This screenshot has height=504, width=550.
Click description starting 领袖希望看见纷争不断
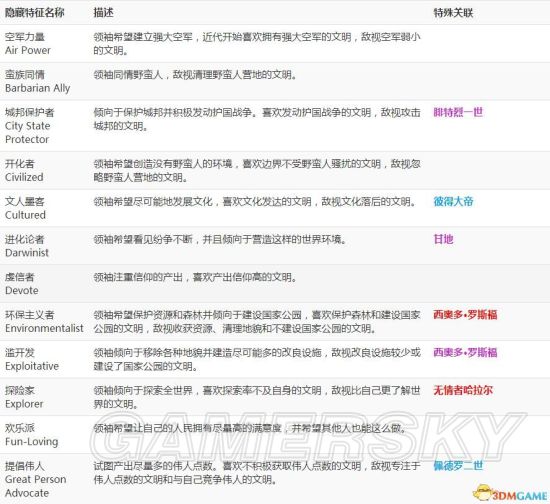pyautogui.click(x=220, y=239)
